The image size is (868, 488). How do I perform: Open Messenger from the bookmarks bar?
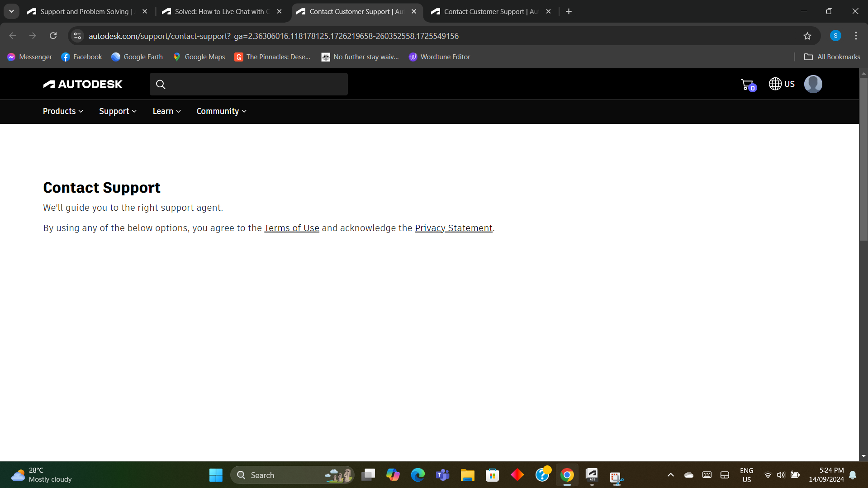pos(29,57)
